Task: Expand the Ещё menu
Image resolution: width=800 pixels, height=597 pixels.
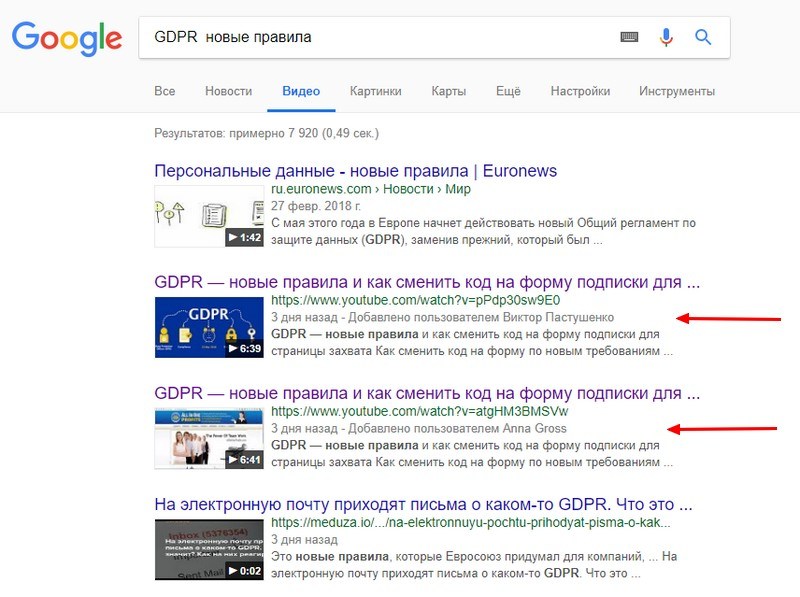Action: (508, 91)
